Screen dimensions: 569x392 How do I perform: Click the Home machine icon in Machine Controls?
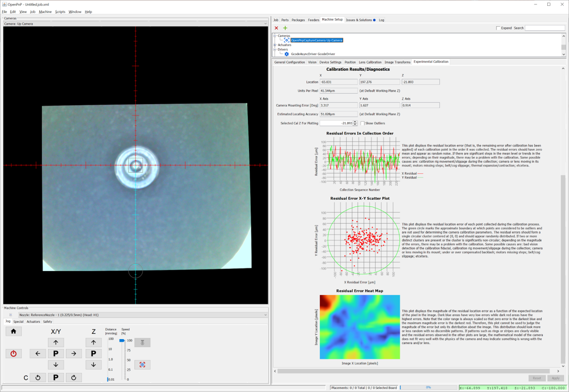tap(14, 332)
